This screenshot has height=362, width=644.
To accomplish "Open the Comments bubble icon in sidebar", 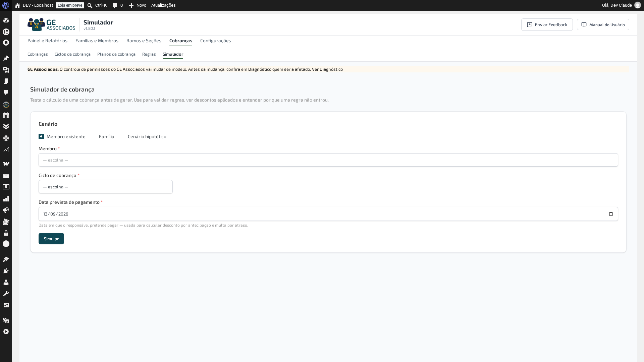I will click(6, 93).
